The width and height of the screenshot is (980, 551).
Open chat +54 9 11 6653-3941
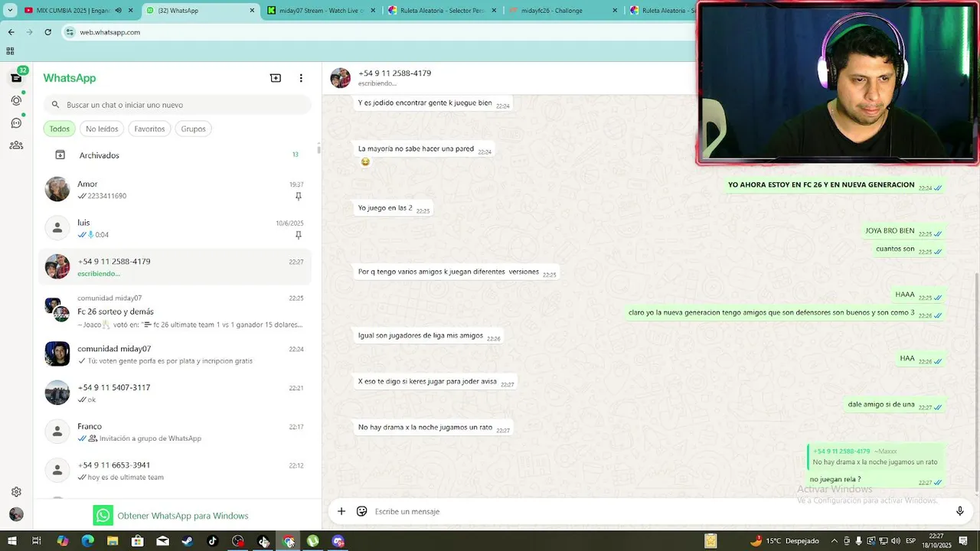point(175,471)
